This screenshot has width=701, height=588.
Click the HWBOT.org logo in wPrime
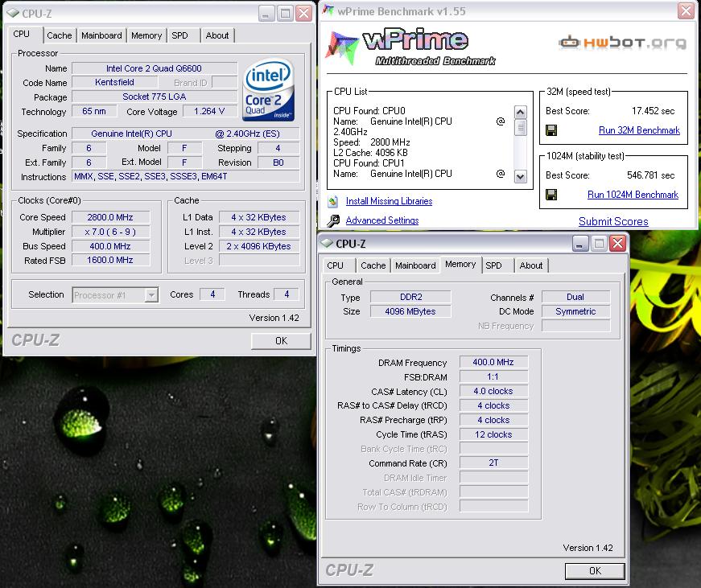622,43
